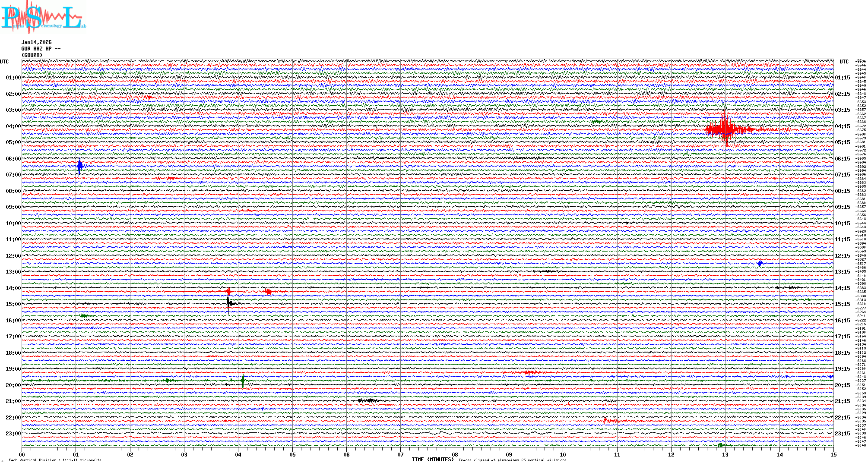The height and width of the screenshot is (466, 868).
Task: Click the 12:15 hour label on right
Action: point(842,256)
